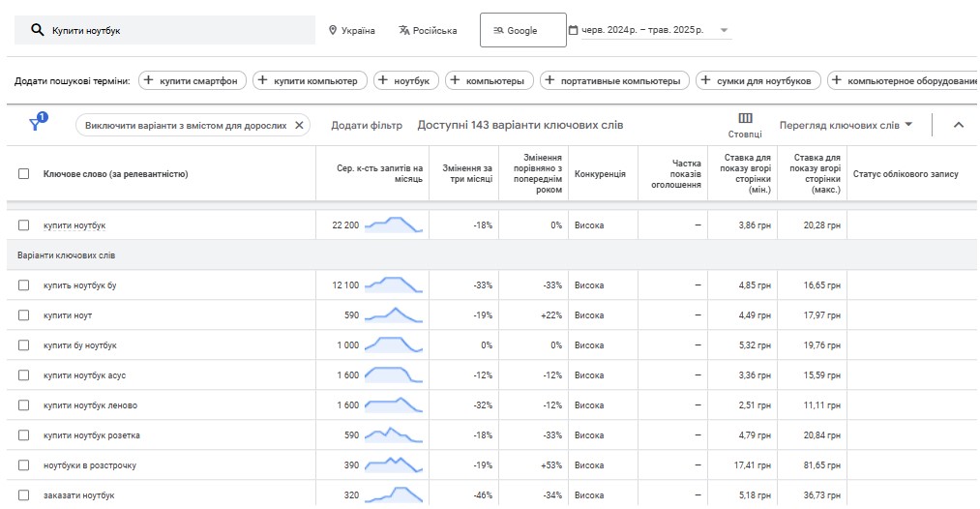Check the box for купити ноутбук розетка
Image resolution: width=980 pixels, height=509 pixels.
coord(24,435)
